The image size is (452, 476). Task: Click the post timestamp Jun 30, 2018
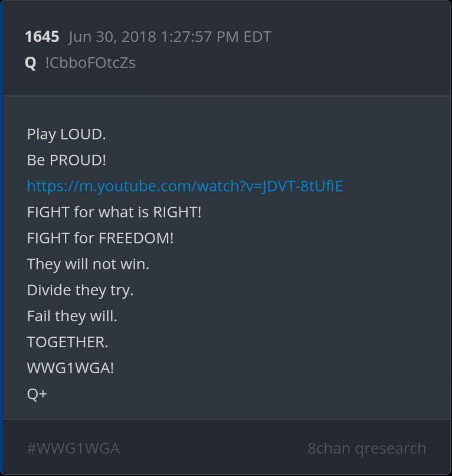point(113,37)
